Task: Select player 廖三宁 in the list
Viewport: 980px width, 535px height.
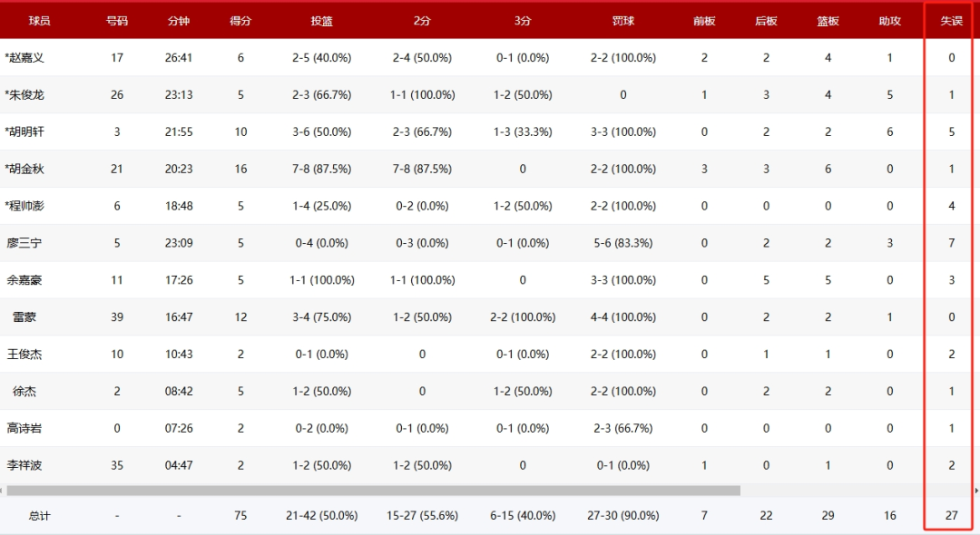Action: (24, 243)
